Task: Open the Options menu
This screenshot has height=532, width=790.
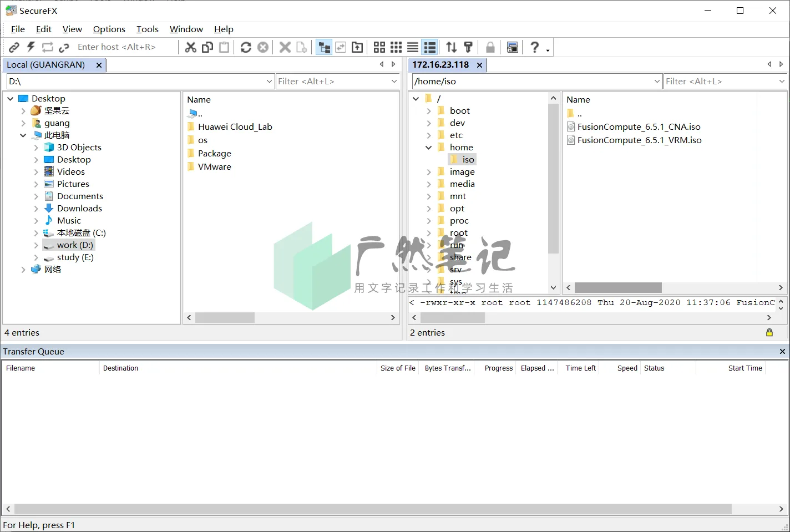Action: tap(109, 29)
